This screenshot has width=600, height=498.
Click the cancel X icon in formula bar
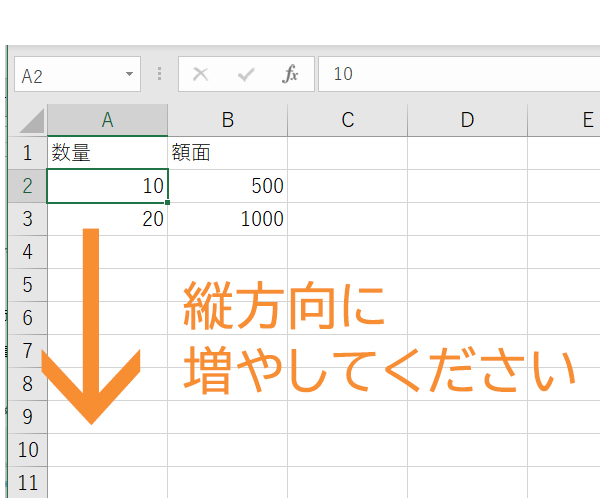(x=201, y=74)
